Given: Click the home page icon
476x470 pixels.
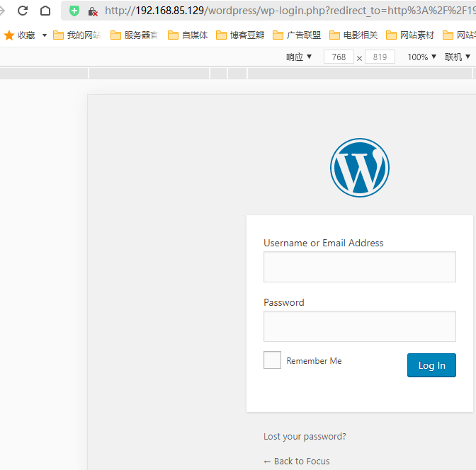Looking at the screenshot, I should click(45, 11).
